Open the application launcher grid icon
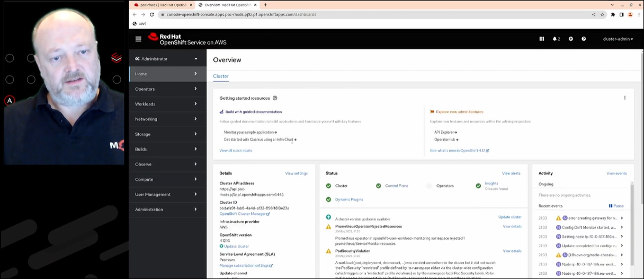 click(541, 39)
